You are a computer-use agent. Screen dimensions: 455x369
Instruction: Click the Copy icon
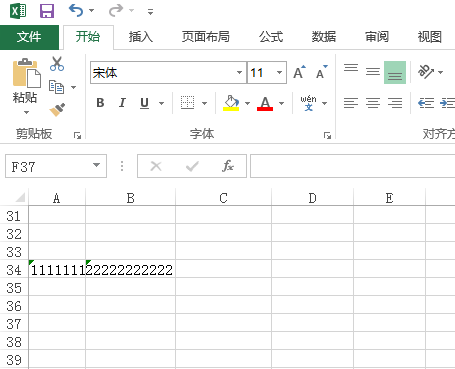pyautogui.click(x=56, y=87)
